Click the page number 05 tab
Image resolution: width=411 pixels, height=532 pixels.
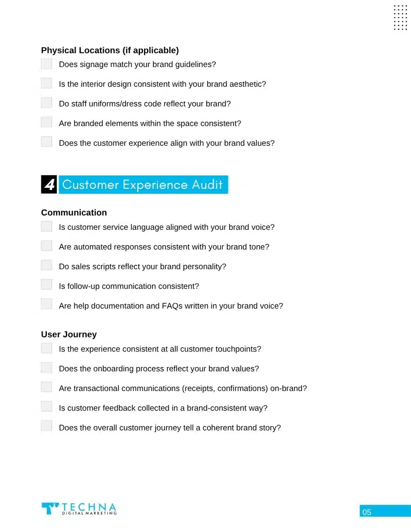(x=384, y=512)
